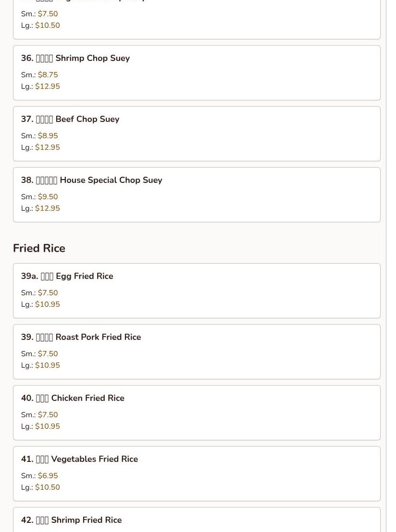Select the Vegetables Fried Rice item title
396x532 pixels.
pyautogui.click(x=80, y=459)
